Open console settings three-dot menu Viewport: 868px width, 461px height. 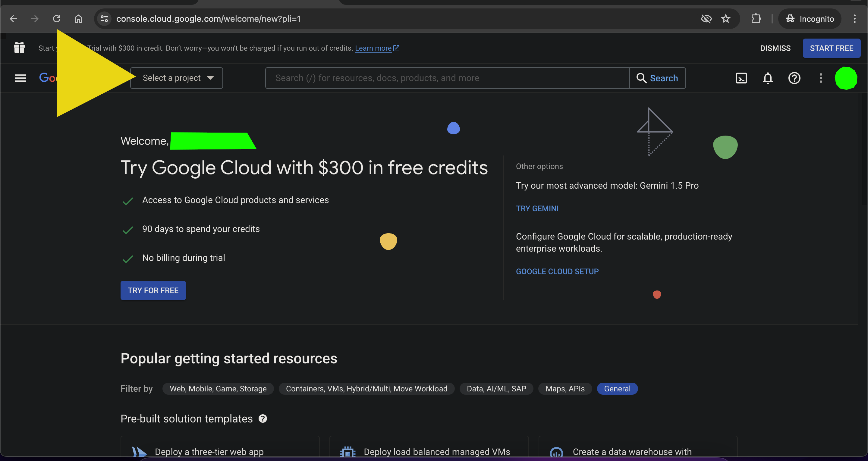821,78
